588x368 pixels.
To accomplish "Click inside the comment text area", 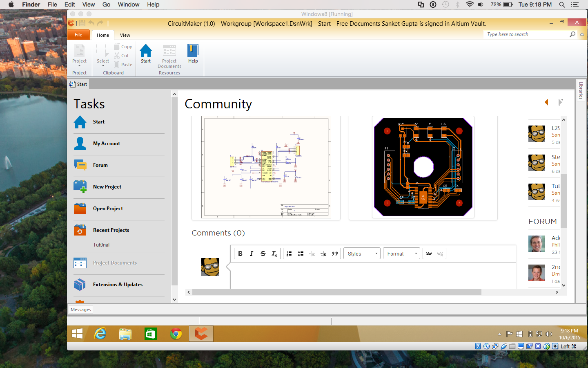I will coord(373,276).
